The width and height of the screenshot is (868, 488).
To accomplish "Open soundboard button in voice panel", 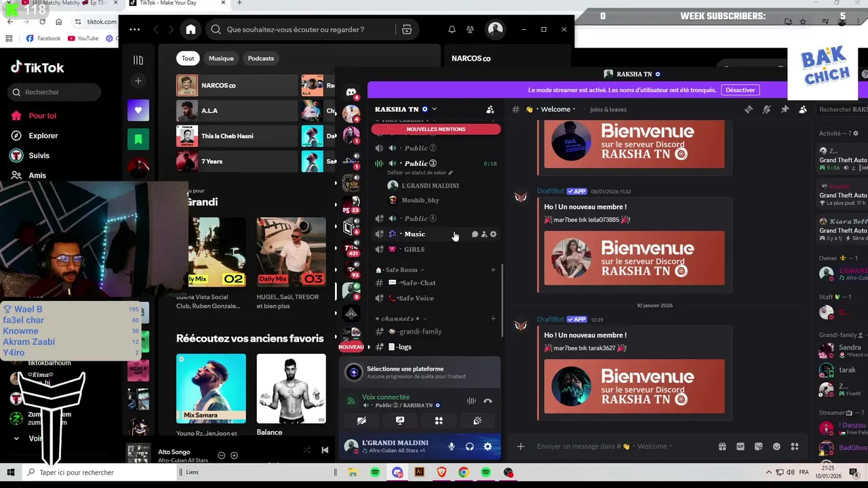I will (477, 421).
